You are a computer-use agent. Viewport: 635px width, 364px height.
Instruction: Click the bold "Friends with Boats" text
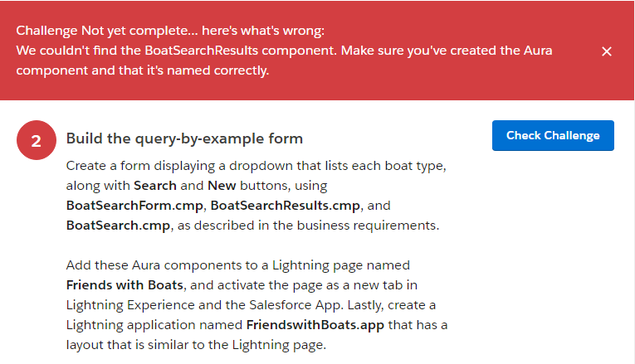[125, 284]
